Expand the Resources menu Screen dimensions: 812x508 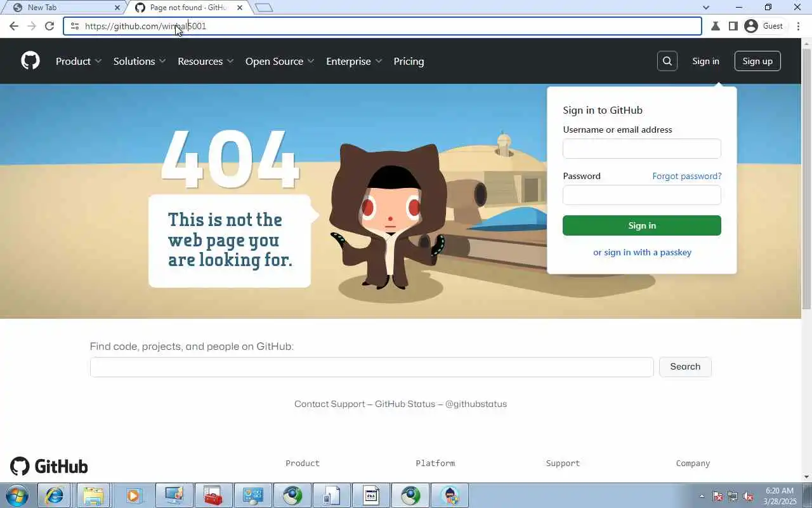[x=206, y=61]
